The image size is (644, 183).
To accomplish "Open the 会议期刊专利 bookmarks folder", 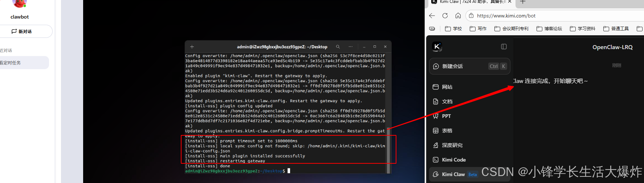I will [511, 29].
